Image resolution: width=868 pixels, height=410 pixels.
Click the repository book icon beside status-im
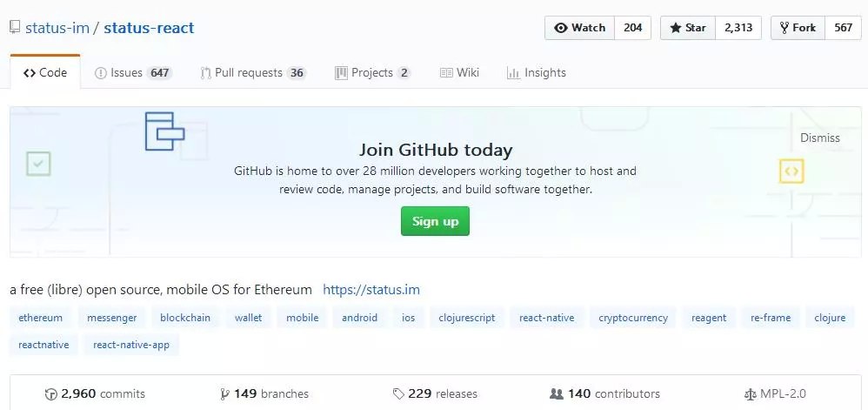pyautogui.click(x=15, y=28)
